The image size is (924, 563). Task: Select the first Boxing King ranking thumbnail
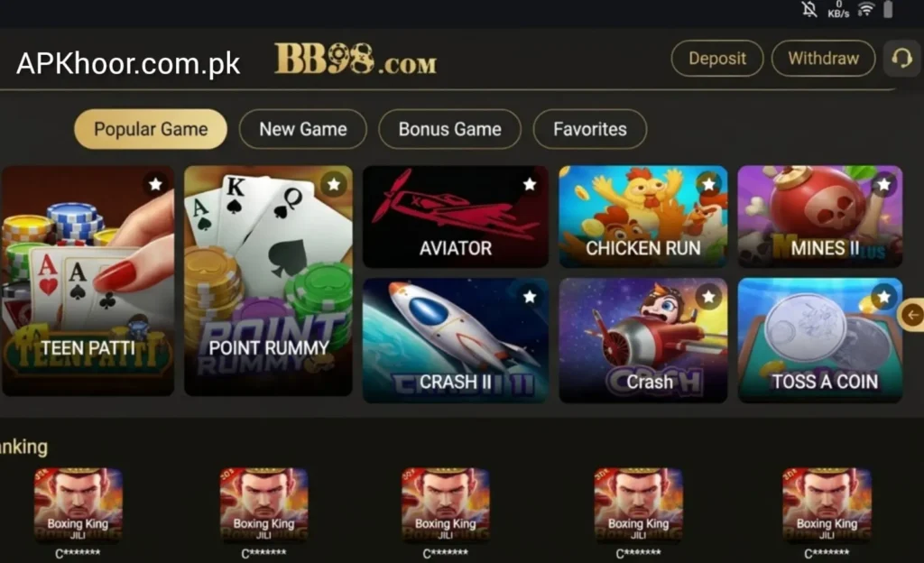point(78,504)
